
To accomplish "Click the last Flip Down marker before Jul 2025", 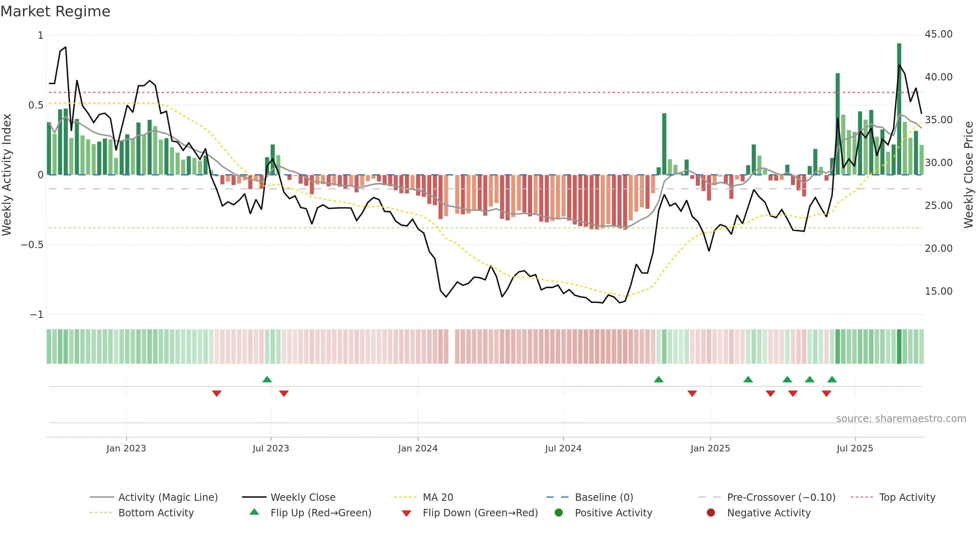I will point(826,393).
